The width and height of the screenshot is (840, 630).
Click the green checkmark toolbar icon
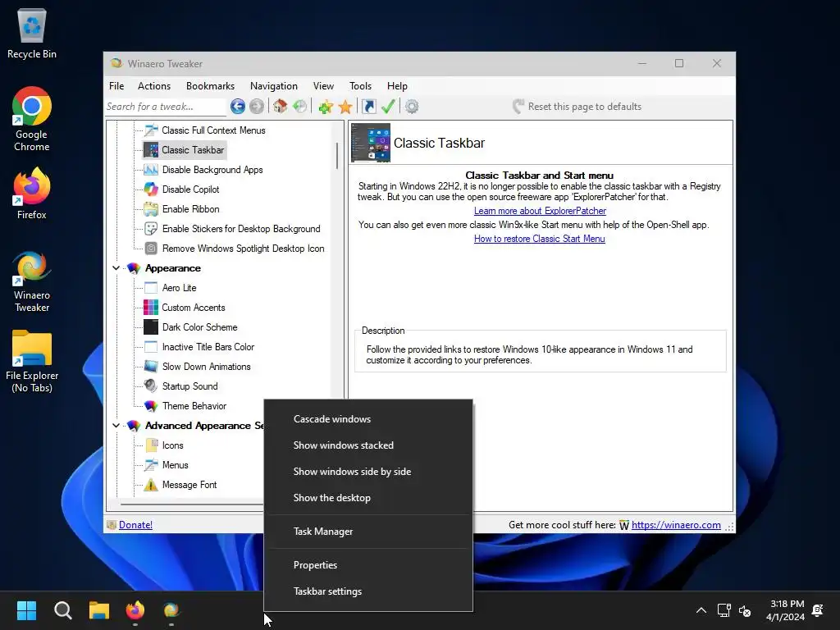pyautogui.click(x=388, y=107)
